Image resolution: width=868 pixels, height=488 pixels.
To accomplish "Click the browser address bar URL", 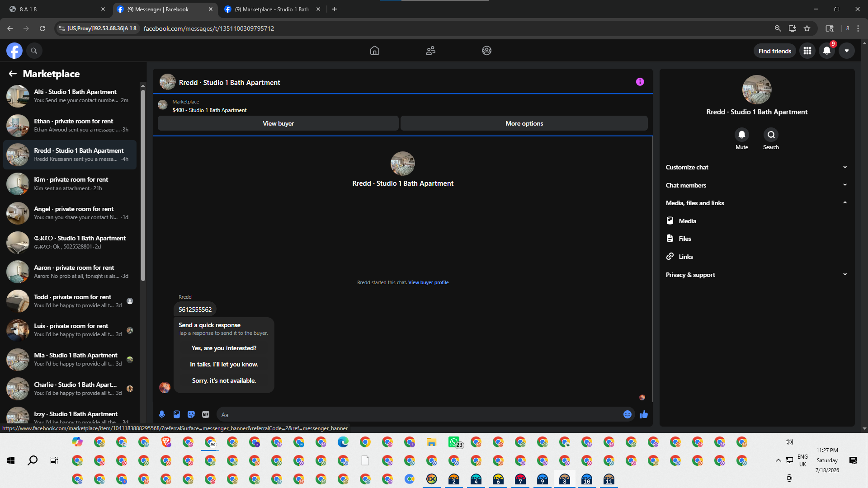I will pyautogui.click(x=209, y=28).
